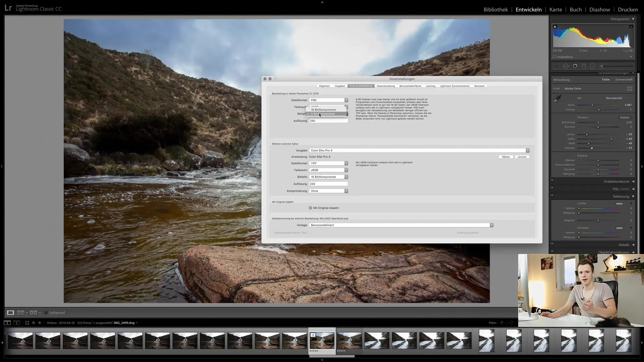Open the Leistung preferences tab
The image size is (644, 362).
(x=431, y=86)
